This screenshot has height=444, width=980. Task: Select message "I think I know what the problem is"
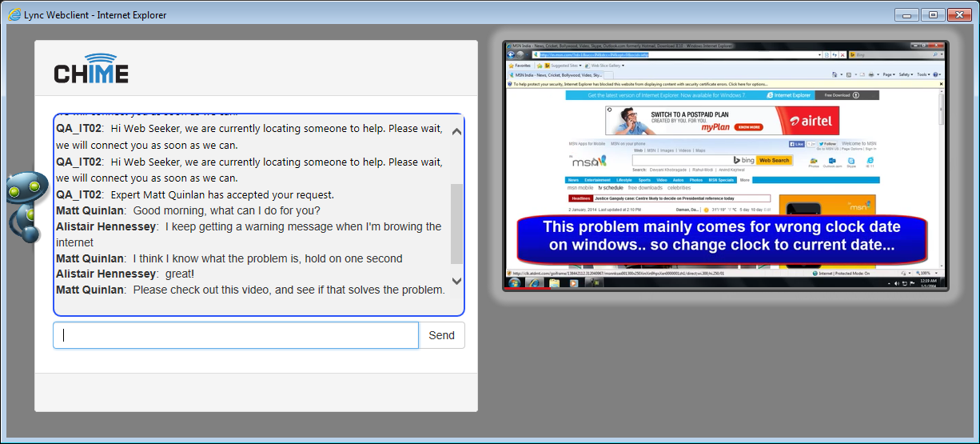(267, 258)
